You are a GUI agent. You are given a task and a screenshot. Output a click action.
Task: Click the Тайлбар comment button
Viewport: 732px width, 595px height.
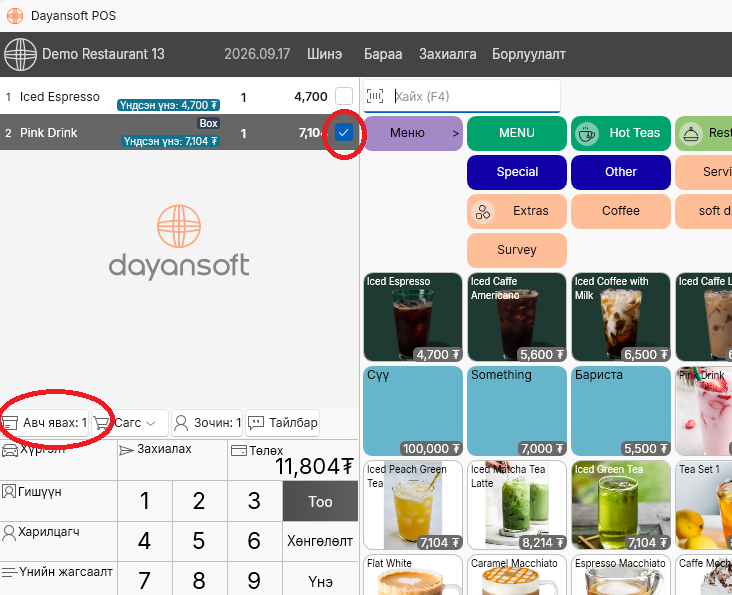(x=282, y=423)
